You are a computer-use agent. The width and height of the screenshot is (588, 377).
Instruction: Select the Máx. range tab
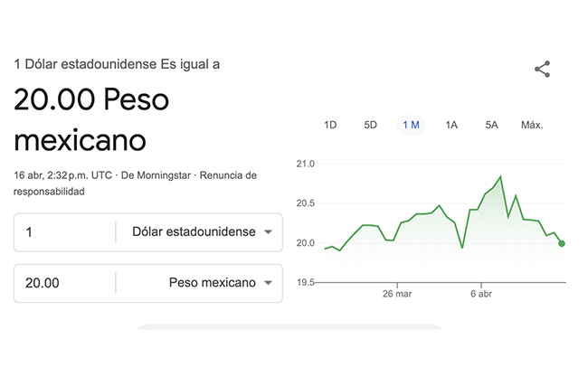tap(532, 125)
